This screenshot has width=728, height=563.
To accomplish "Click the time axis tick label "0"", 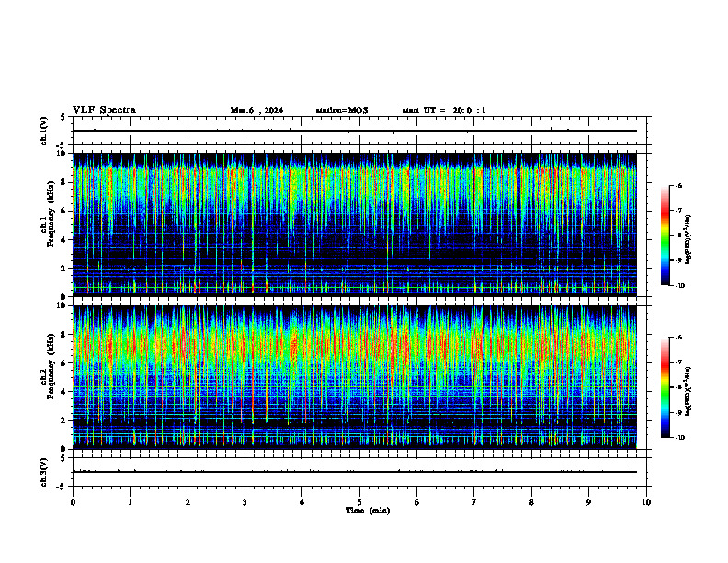I will [x=73, y=502].
